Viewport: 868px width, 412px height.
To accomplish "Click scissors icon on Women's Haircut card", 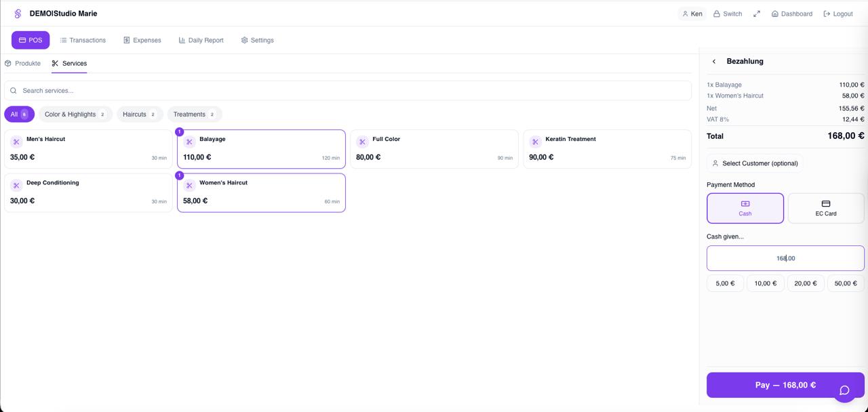I will (x=189, y=186).
